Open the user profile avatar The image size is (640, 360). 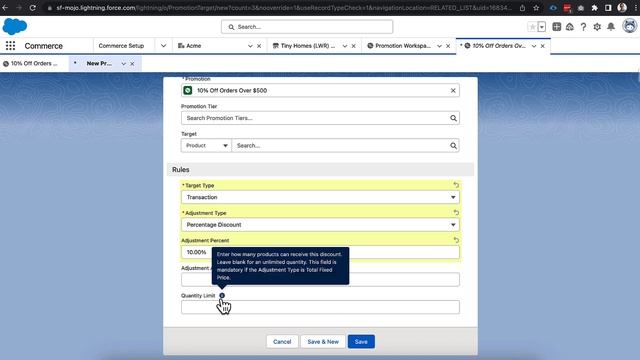(x=630, y=26)
